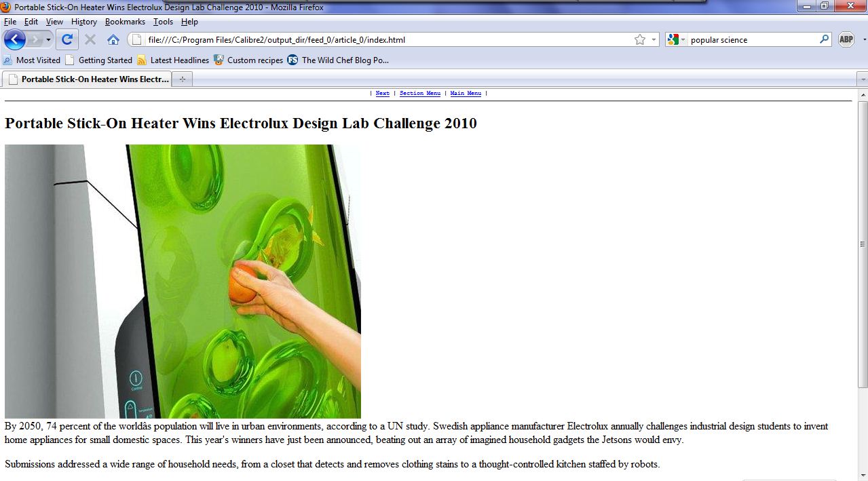This screenshot has width=868, height=481.
Task: Click the green fridge concept image
Action: (x=183, y=282)
